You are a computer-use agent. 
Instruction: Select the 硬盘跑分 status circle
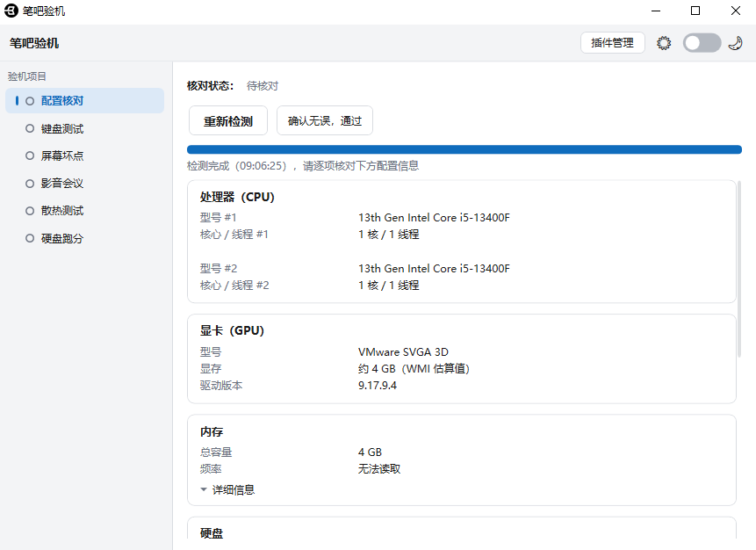30,238
